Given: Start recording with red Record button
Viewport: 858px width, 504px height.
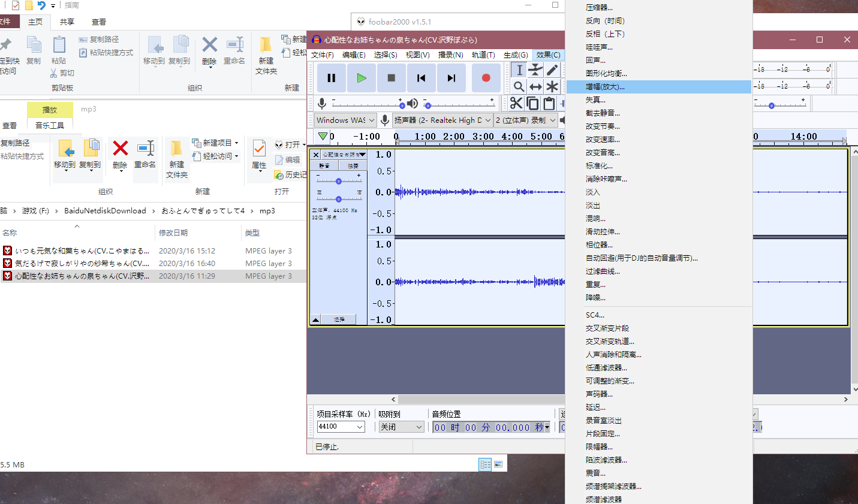Looking at the screenshot, I should tap(486, 78).
